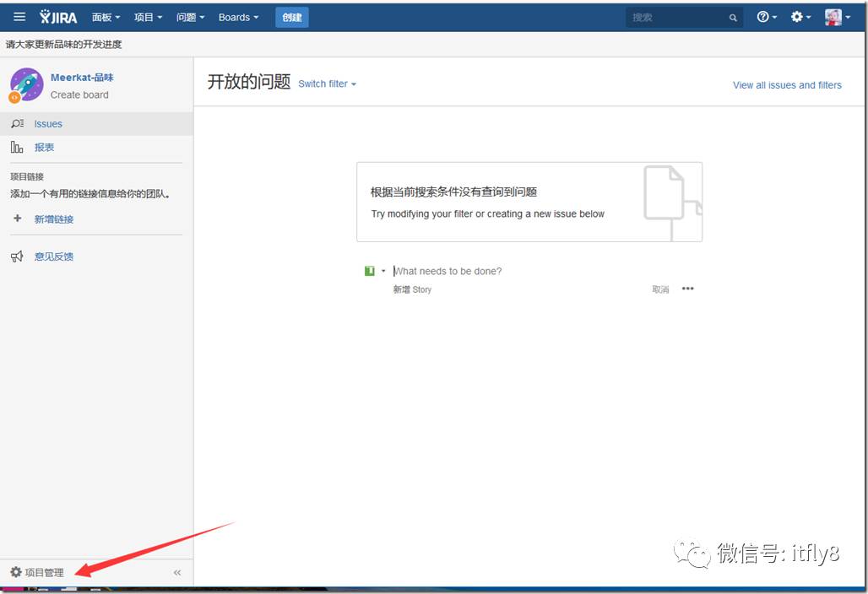Open the help question mark menu
The height and width of the screenshot is (594, 868).
click(x=766, y=17)
